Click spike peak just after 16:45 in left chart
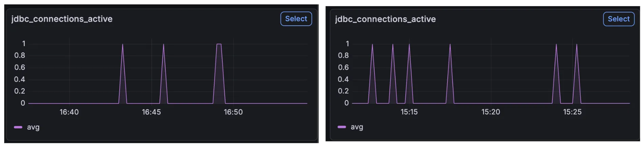This screenshot has height=150, width=644. point(163,45)
